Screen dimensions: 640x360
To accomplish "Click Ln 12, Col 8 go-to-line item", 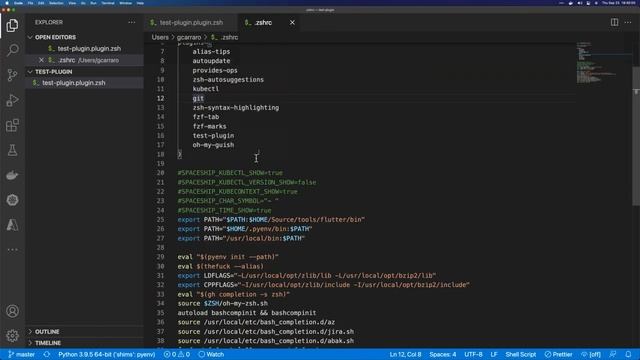I will click(405, 354).
